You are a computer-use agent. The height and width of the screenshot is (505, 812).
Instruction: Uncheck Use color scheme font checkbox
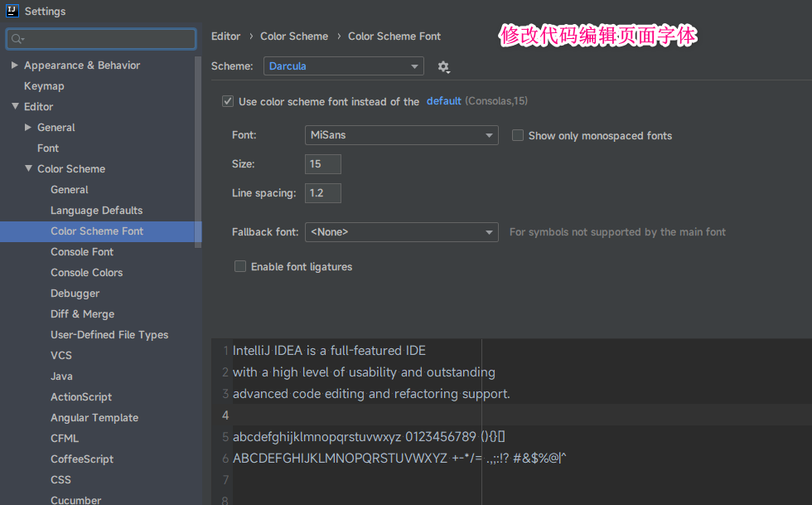[x=228, y=101]
